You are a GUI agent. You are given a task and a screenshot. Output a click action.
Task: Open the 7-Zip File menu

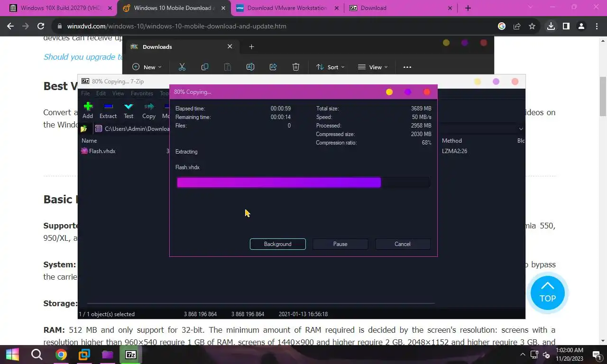[85, 93]
